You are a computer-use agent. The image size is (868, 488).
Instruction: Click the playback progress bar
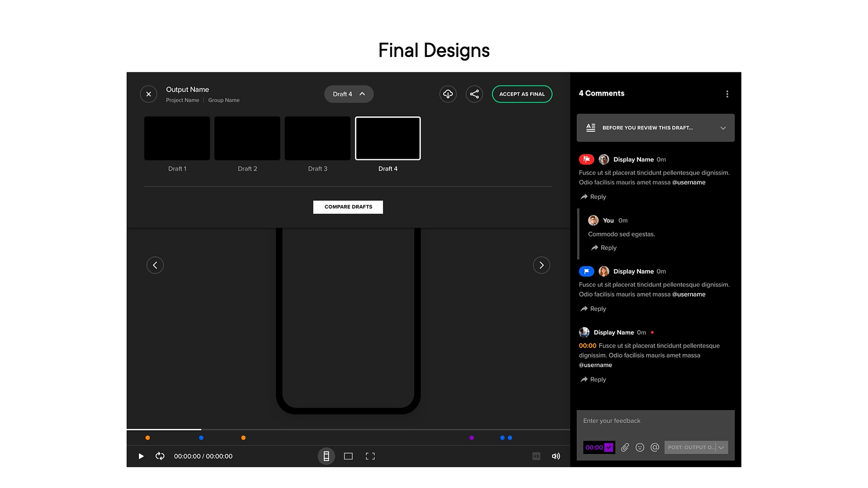[x=348, y=429]
